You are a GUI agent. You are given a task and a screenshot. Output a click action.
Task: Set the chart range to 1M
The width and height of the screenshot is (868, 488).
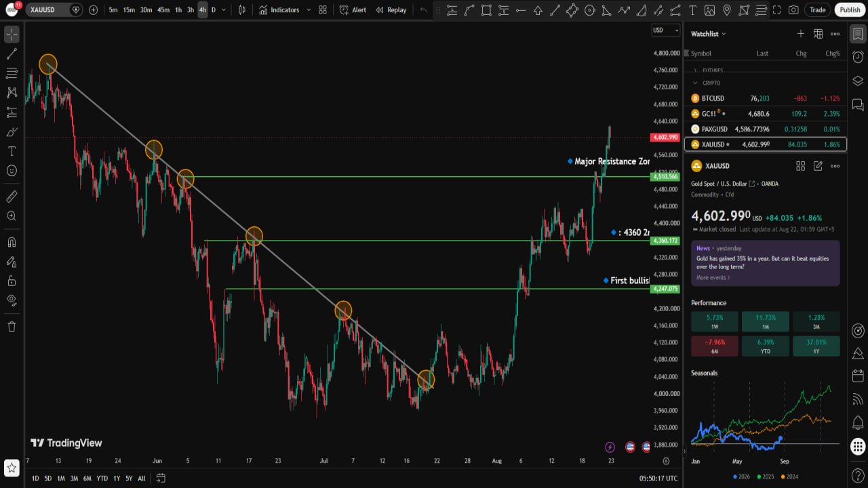tap(61, 479)
